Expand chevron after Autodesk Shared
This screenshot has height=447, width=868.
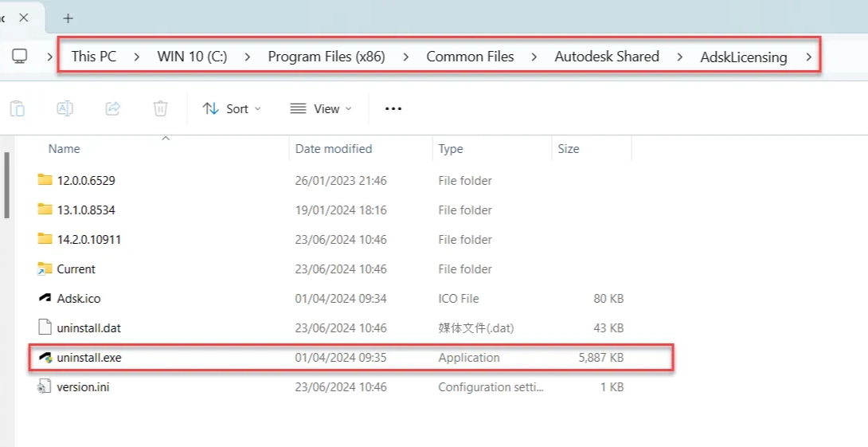(680, 57)
